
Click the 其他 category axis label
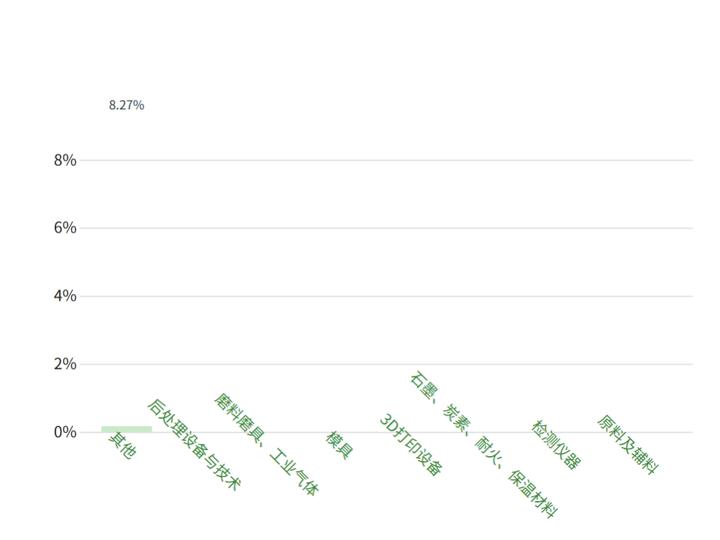coord(122,445)
